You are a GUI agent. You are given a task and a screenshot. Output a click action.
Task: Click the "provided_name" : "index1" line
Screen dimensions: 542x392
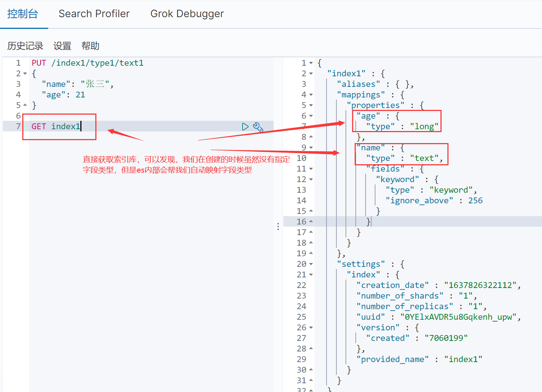[419, 360]
